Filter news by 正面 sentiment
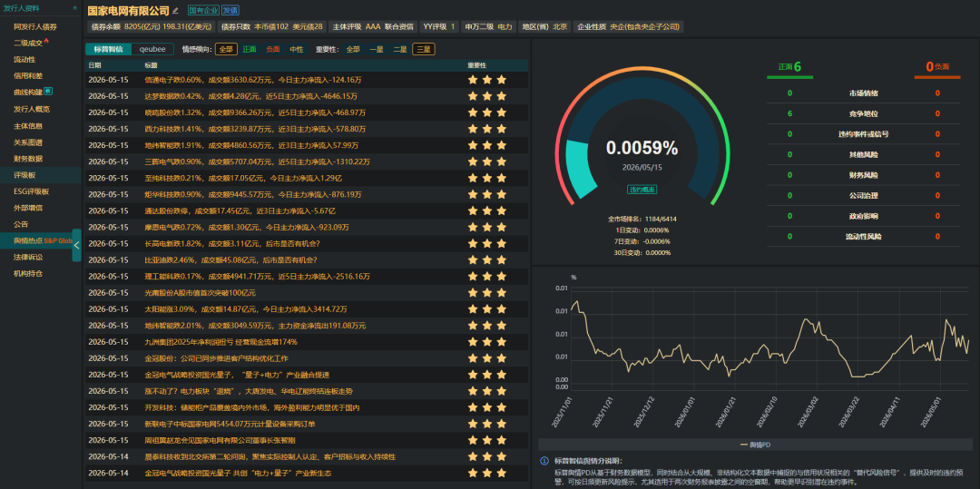 coord(250,49)
